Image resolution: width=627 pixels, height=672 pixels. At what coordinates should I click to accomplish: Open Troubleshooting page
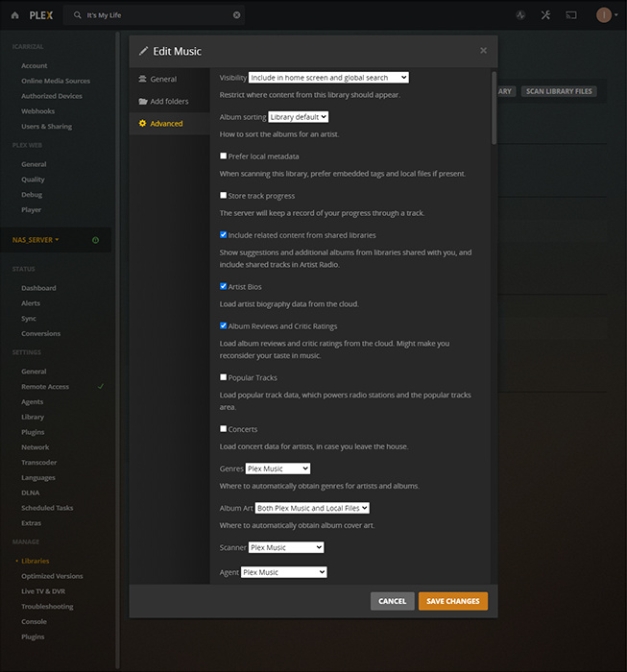(x=47, y=607)
